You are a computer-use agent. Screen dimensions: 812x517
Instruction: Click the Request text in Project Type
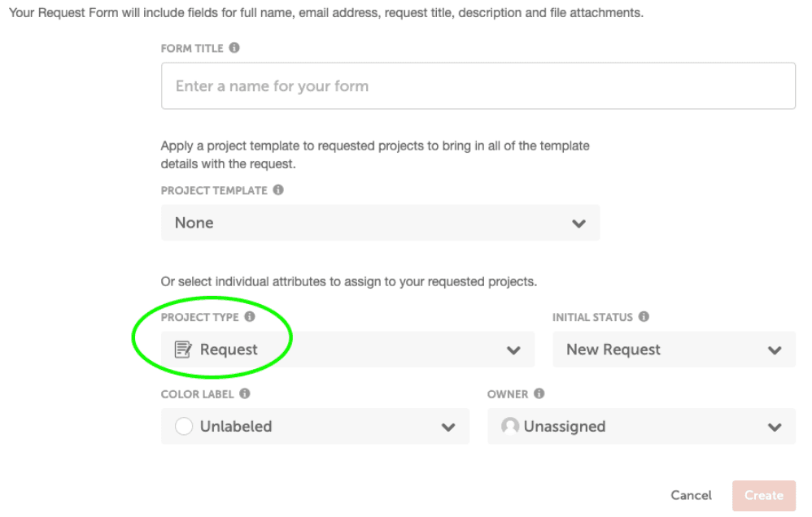click(x=229, y=350)
